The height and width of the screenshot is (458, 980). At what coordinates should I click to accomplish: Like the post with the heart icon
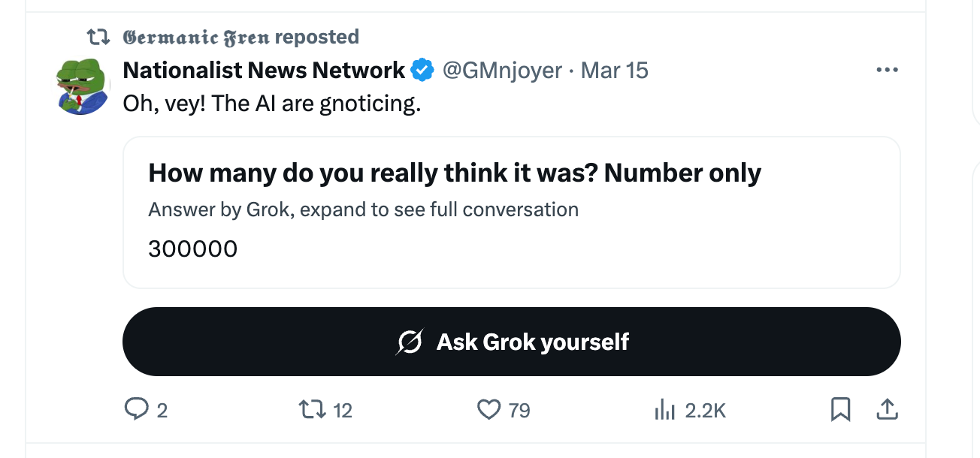[x=489, y=409]
